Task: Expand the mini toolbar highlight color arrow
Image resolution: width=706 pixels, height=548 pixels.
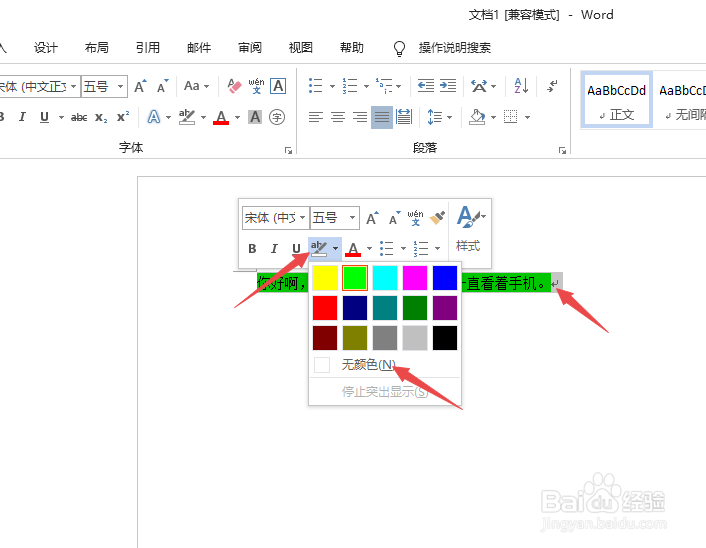Action: coord(335,249)
